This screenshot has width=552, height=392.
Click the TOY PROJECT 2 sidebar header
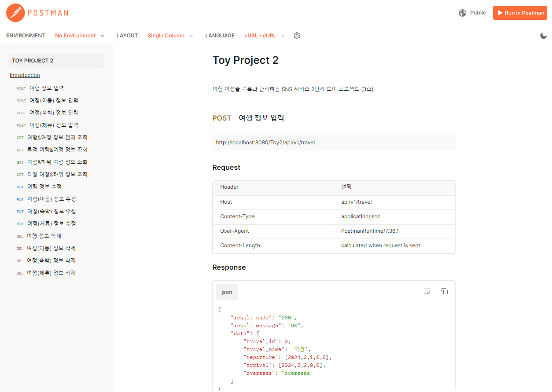(x=56, y=61)
